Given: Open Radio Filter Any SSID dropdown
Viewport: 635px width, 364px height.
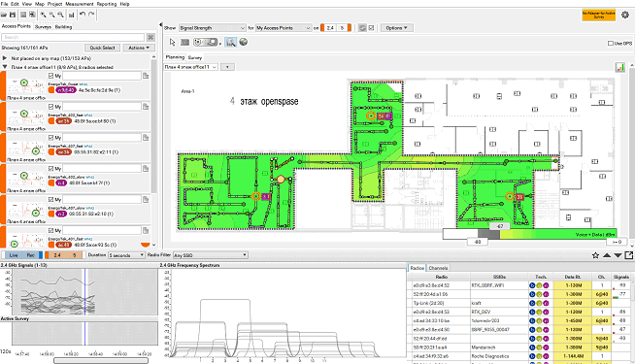Looking at the screenshot, I should pos(210,255).
